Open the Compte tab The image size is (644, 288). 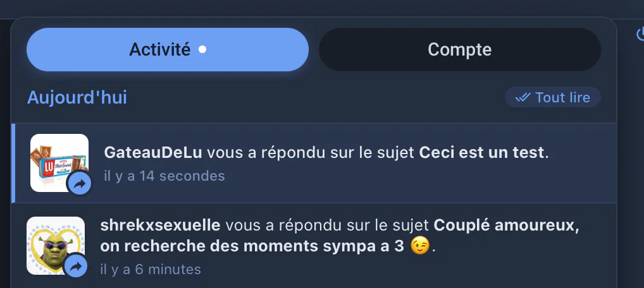click(459, 50)
